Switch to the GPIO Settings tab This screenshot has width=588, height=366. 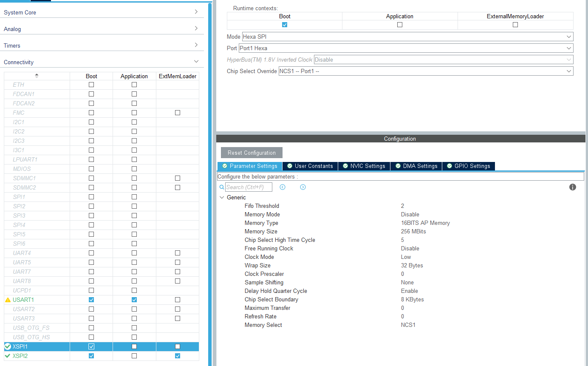click(468, 166)
